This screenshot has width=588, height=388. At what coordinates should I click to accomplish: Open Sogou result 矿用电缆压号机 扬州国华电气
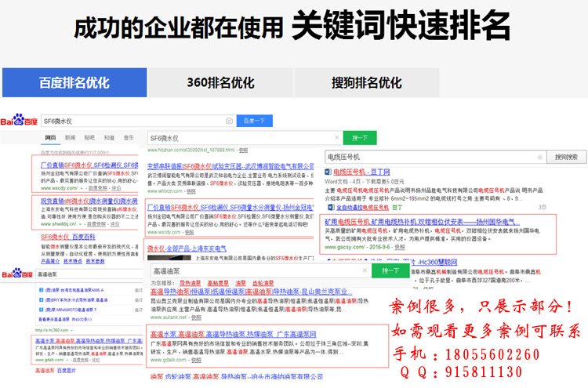(x=423, y=222)
